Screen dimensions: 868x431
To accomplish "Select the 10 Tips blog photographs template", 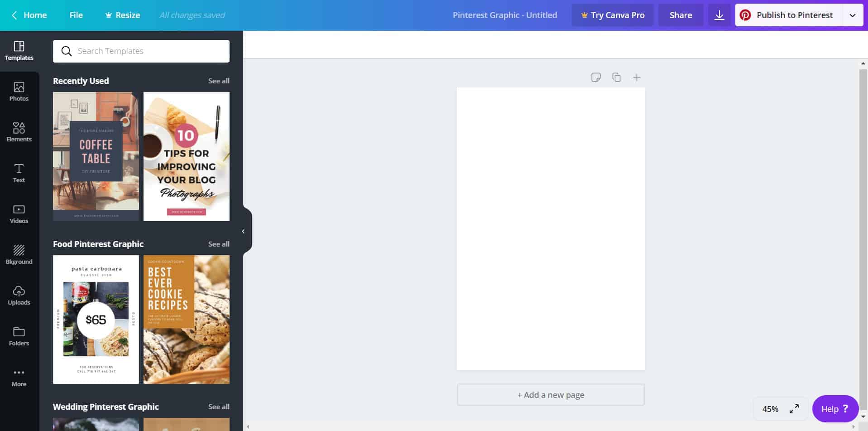I will (x=187, y=156).
